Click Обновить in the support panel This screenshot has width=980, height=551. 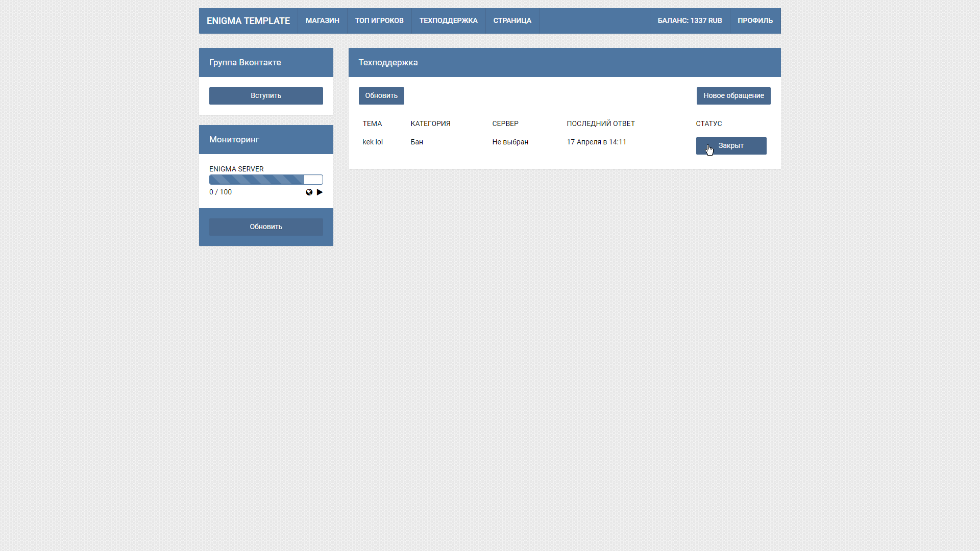click(x=381, y=96)
